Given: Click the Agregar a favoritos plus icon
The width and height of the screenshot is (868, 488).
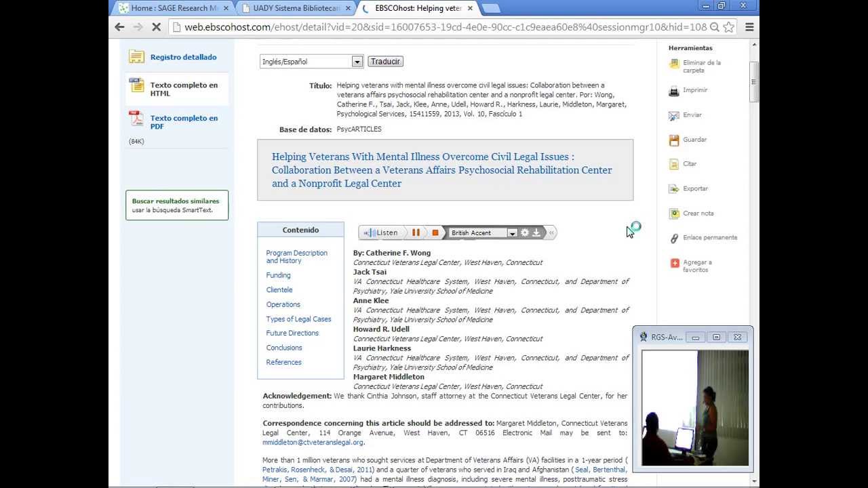Looking at the screenshot, I should tap(675, 263).
